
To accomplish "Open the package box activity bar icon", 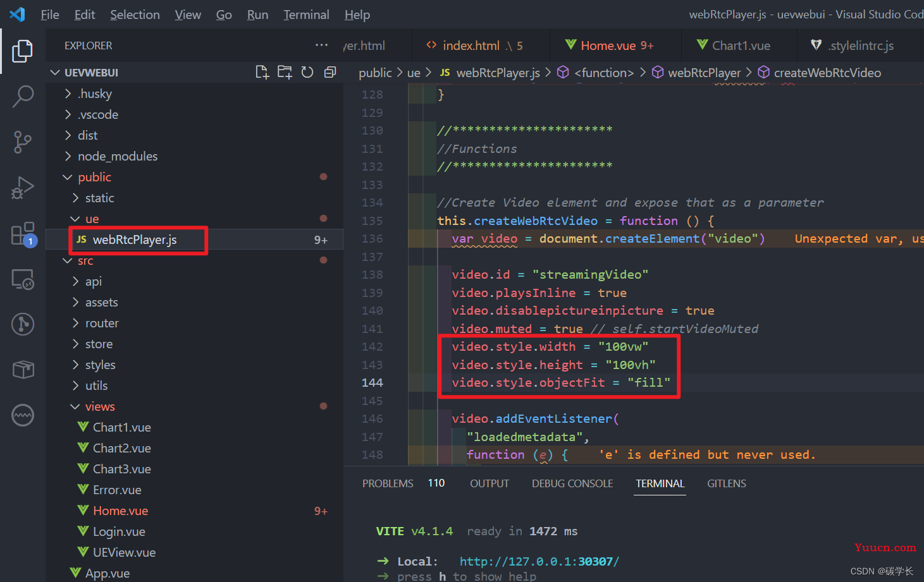I will [23, 370].
